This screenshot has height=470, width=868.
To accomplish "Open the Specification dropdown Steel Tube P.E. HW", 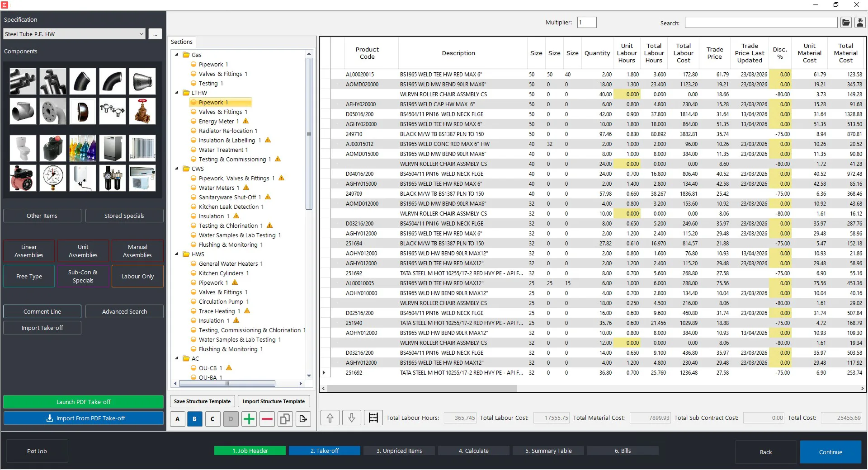I will pyautogui.click(x=74, y=34).
